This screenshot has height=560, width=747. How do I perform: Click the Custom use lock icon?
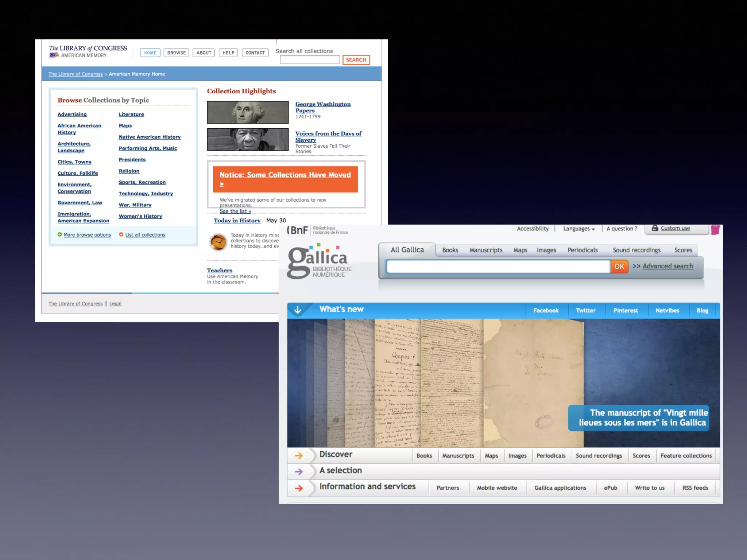click(x=655, y=228)
